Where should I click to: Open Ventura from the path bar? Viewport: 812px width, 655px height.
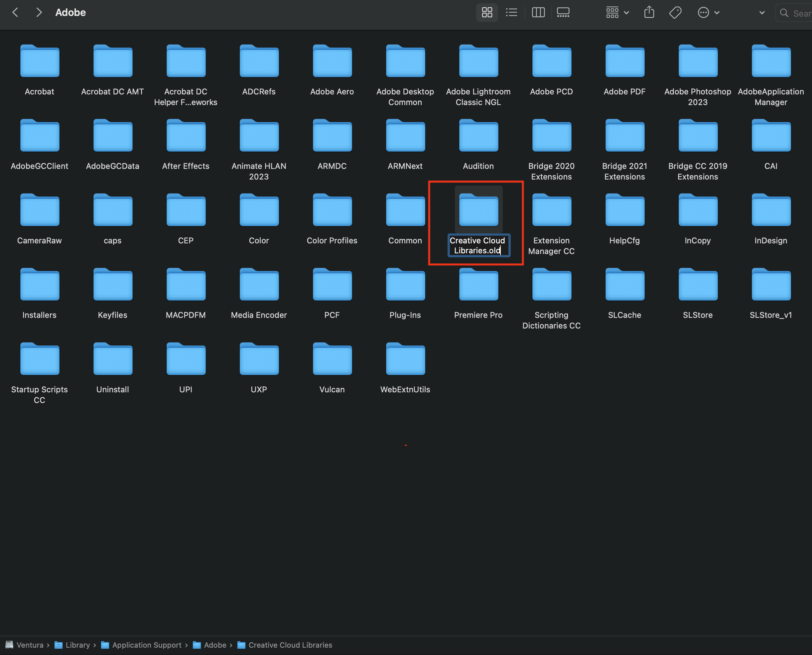(x=30, y=645)
